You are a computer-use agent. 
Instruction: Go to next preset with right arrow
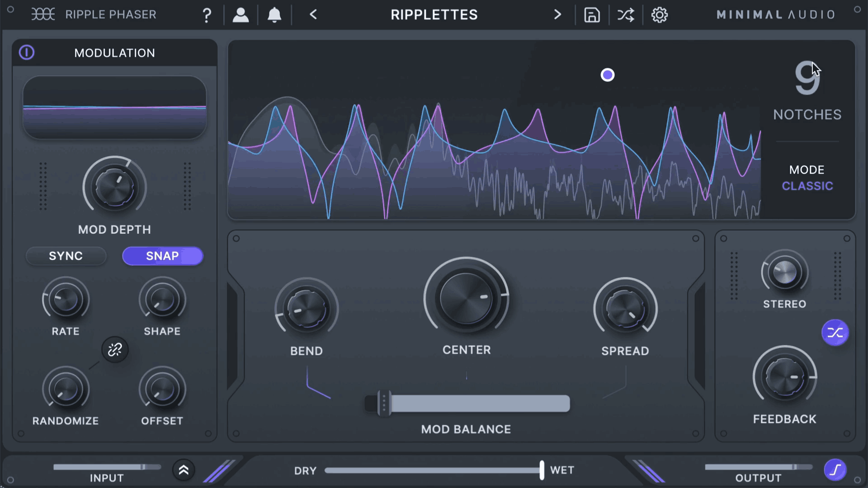pos(557,14)
